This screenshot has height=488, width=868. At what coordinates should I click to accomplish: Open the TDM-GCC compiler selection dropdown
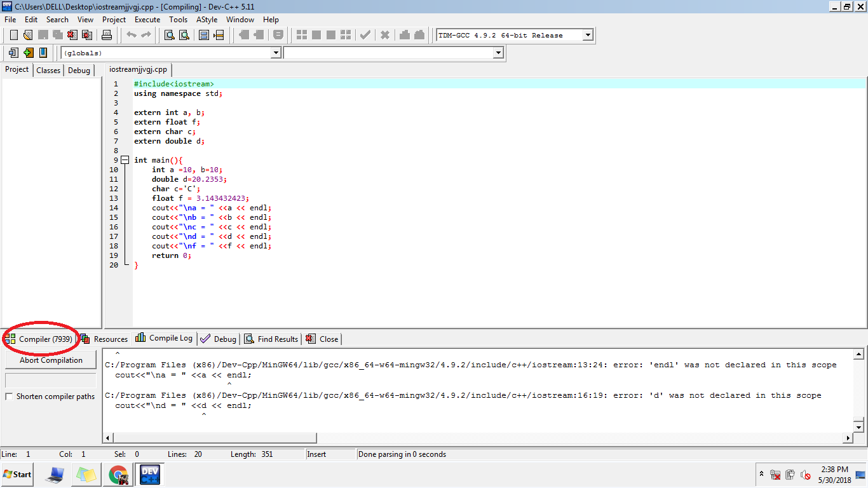click(588, 35)
